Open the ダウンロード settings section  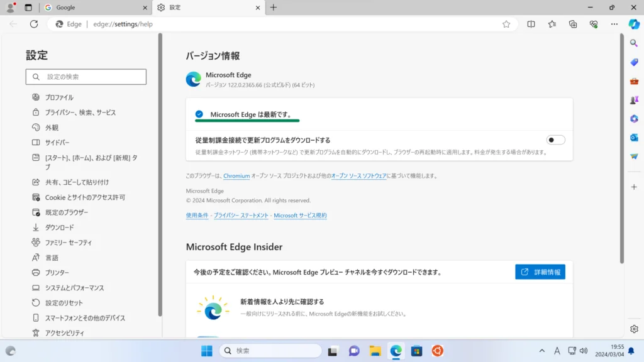59,228
